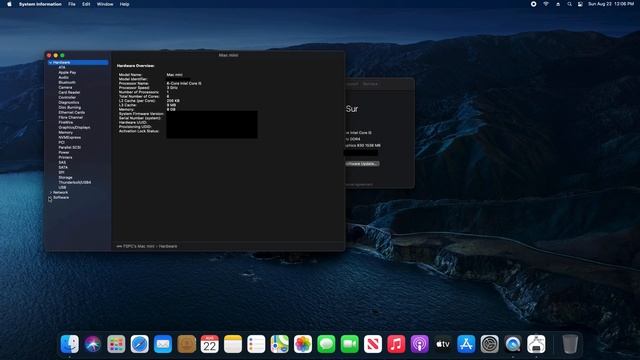The image size is (640, 360).
Task: Open the Mail app in Dock
Action: point(163,344)
